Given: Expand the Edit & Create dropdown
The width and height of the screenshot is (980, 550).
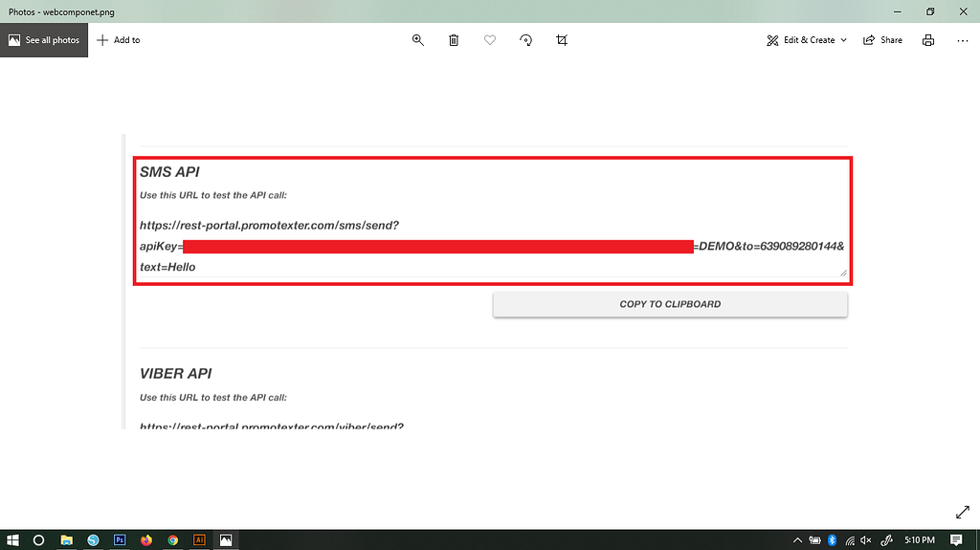Looking at the screenshot, I should click(807, 40).
